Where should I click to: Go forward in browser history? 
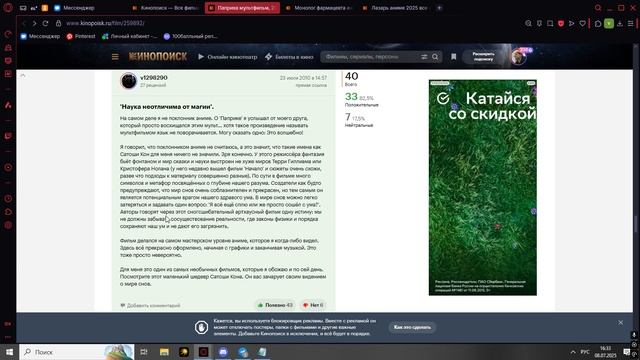coord(34,23)
